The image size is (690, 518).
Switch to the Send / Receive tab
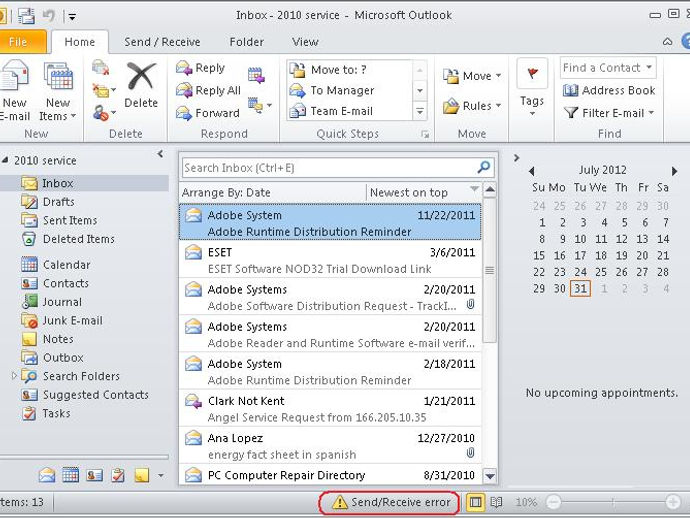click(162, 42)
